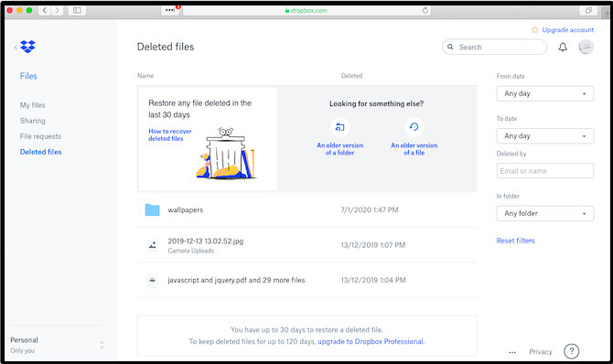
Task: Select Deleted files in the sidebar
Action: tap(40, 152)
